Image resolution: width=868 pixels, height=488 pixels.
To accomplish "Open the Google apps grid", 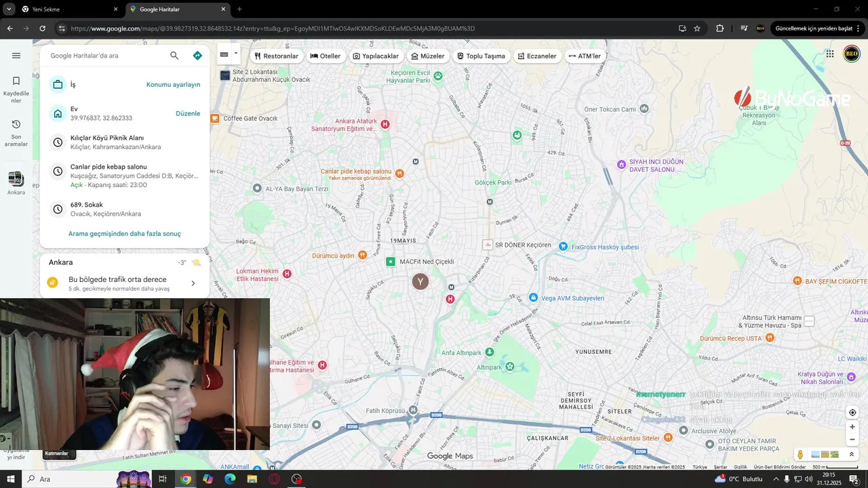I will point(830,54).
